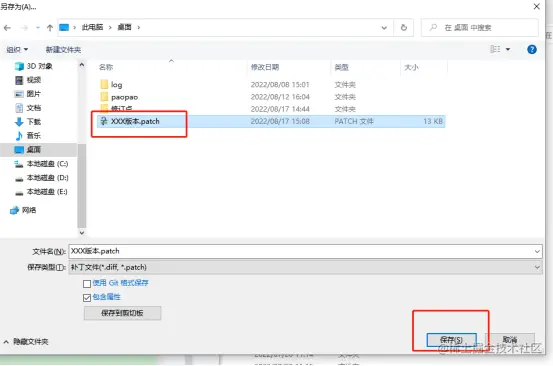
Task: Select 桌面 in navigation pane
Action: point(29,150)
